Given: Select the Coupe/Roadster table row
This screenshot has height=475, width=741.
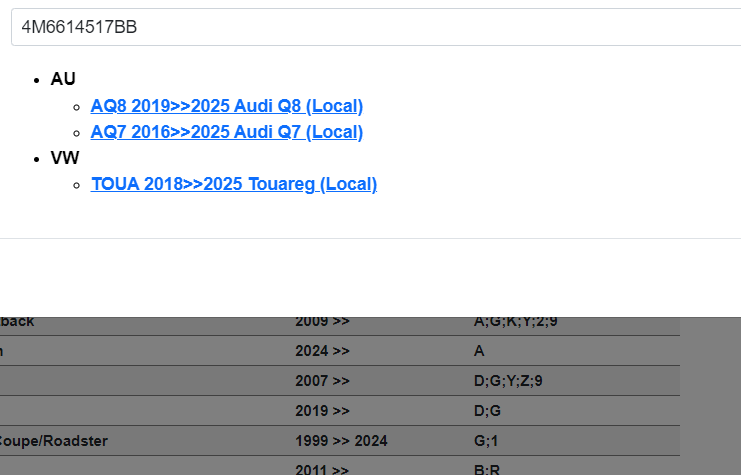Looking at the screenshot, I should click(x=54, y=441).
